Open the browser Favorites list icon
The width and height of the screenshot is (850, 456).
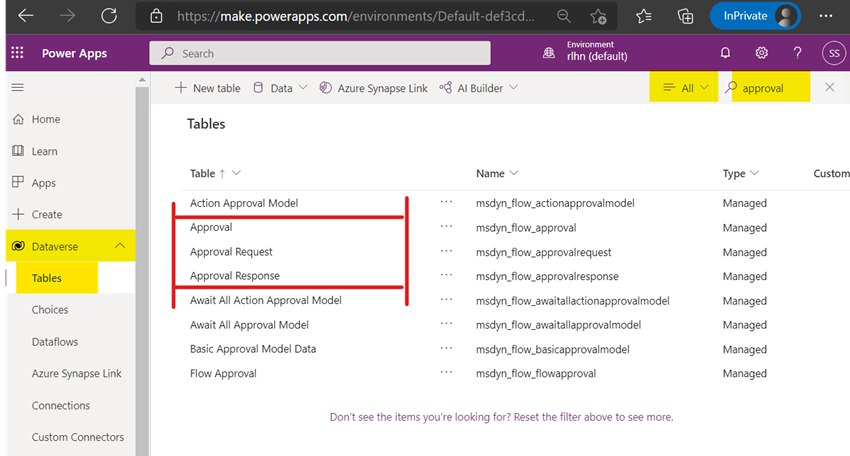tap(643, 16)
